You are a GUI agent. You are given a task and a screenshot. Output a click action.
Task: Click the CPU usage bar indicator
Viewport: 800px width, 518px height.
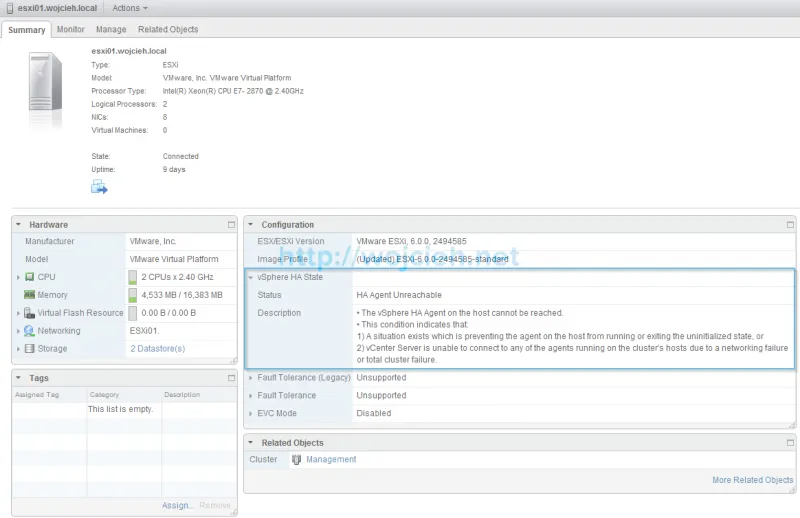pos(133,277)
